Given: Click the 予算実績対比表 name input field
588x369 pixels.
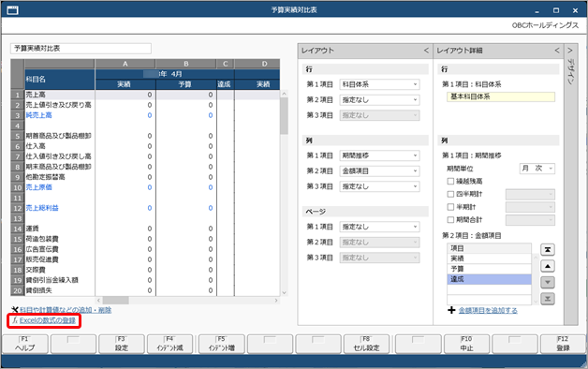Looking at the screenshot, I should [81, 49].
